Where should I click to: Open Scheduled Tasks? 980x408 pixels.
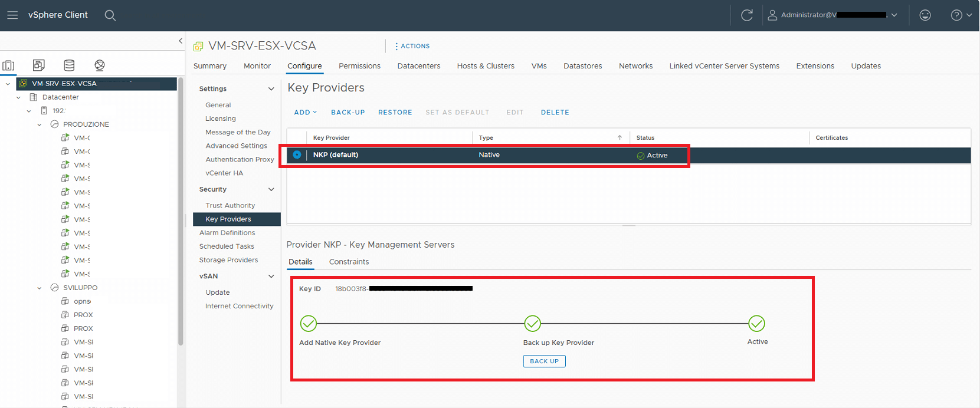pyautogui.click(x=227, y=246)
